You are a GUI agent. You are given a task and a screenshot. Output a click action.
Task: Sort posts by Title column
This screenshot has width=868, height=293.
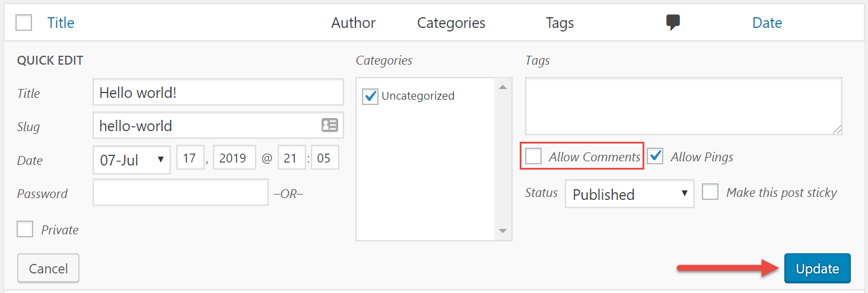pos(61,23)
